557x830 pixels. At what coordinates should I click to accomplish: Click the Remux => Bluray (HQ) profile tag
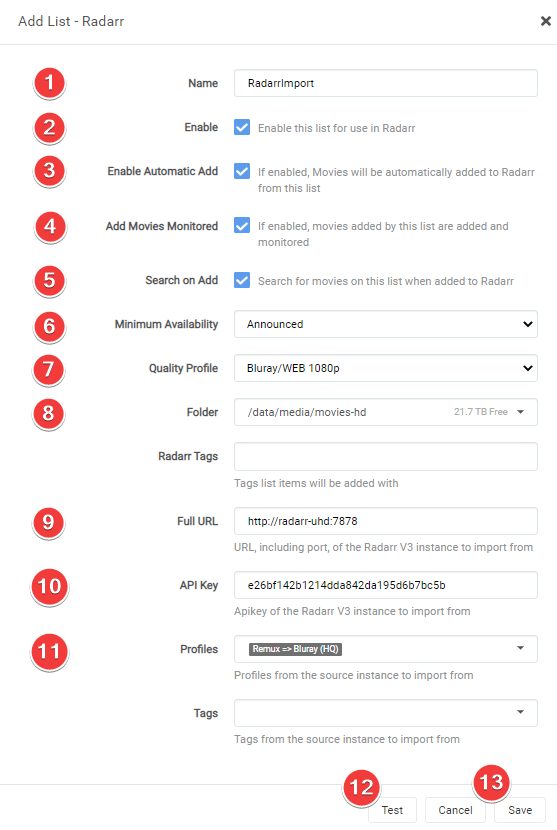click(295, 649)
